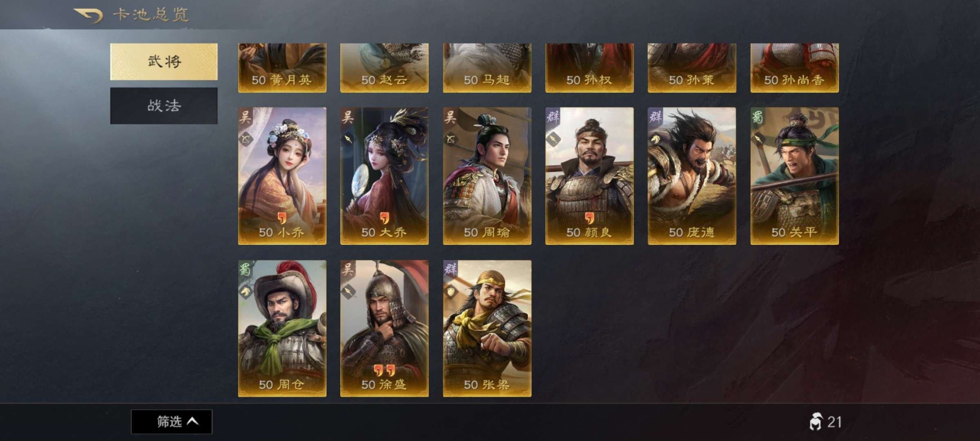Screen dimensions: 980x441
Task: Click the archer bow icon on 周瑜 card
Action: [450, 139]
